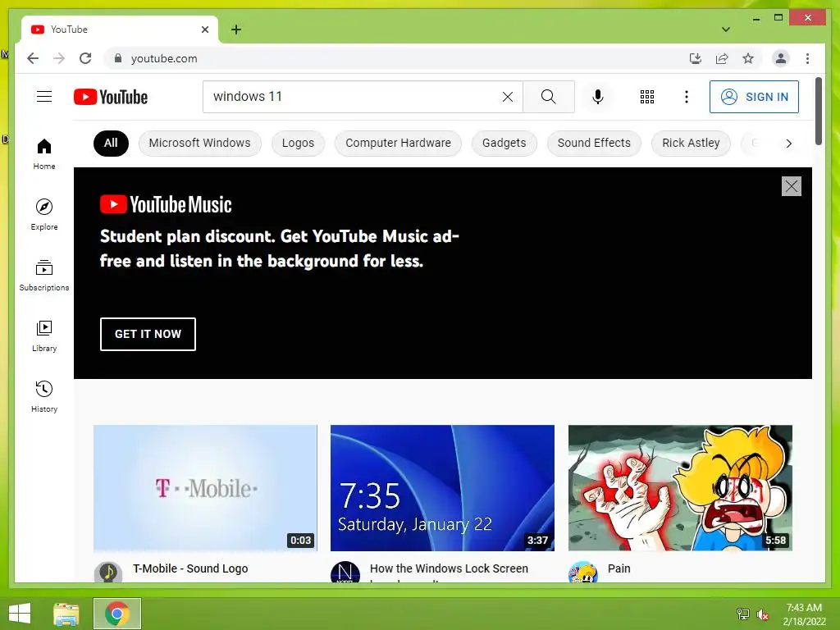Select the Gadgets filter chip
This screenshot has width=840, height=630.
click(x=504, y=143)
